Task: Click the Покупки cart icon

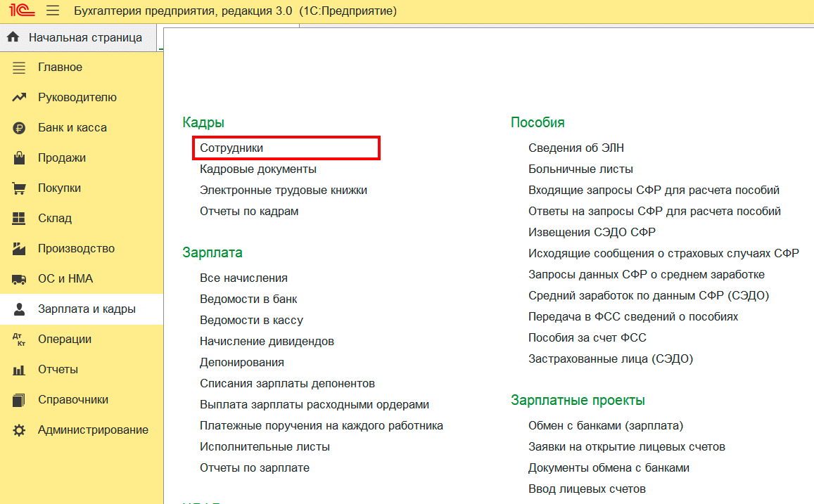Action: coord(20,188)
